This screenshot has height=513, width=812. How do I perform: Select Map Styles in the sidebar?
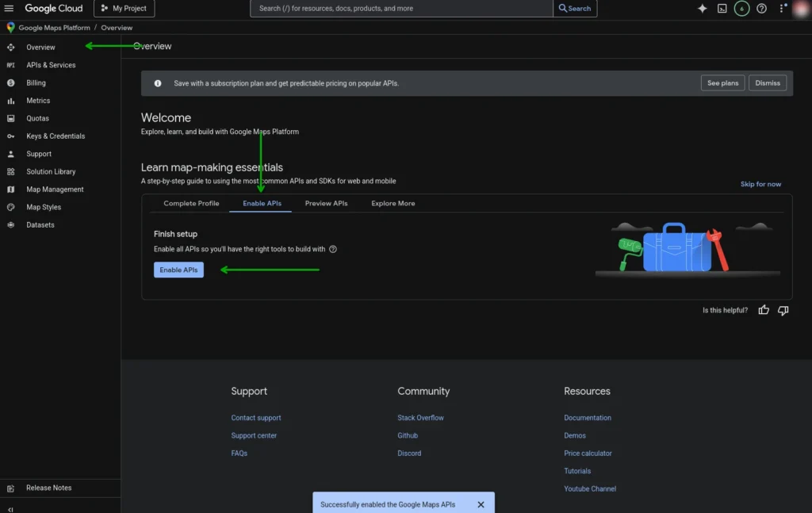tap(44, 207)
